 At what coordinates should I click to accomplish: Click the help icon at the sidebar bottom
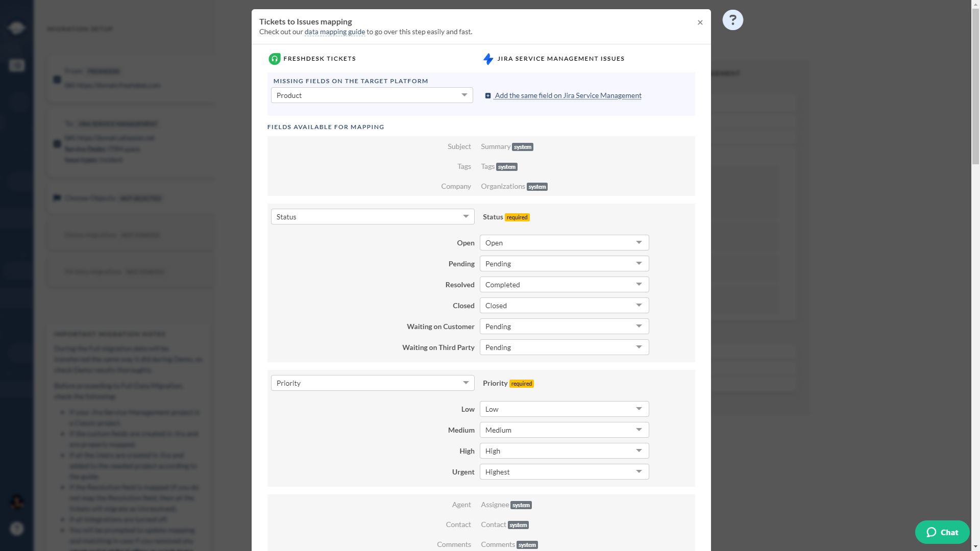[x=17, y=529]
